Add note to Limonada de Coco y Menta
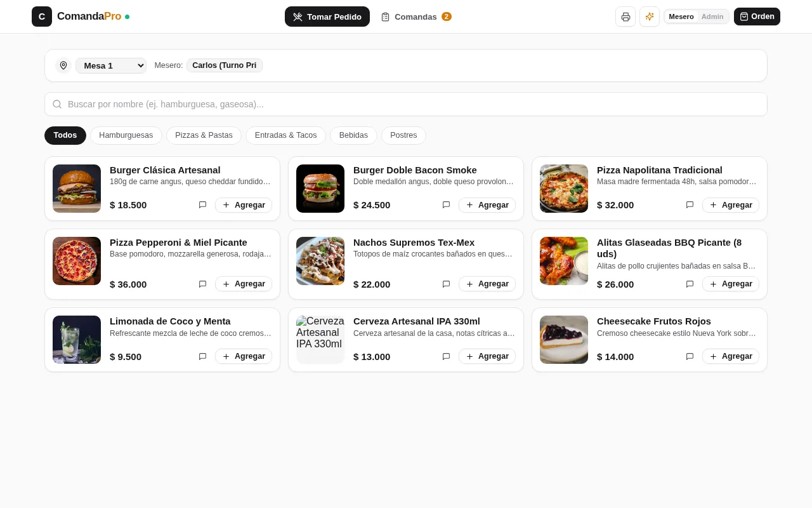Screen dimensions: 812x508 pos(203,356)
